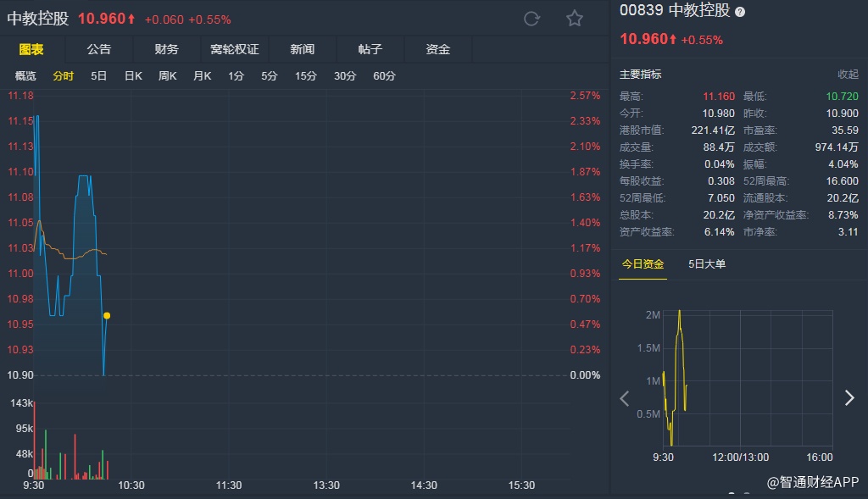Click the yellow current price dot on chart

tap(107, 316)
